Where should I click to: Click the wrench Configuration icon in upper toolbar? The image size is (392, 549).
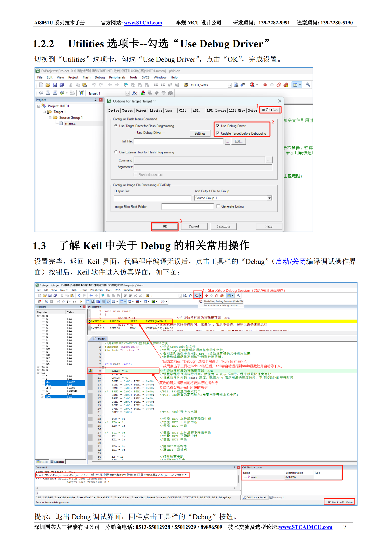click(308, 85)
